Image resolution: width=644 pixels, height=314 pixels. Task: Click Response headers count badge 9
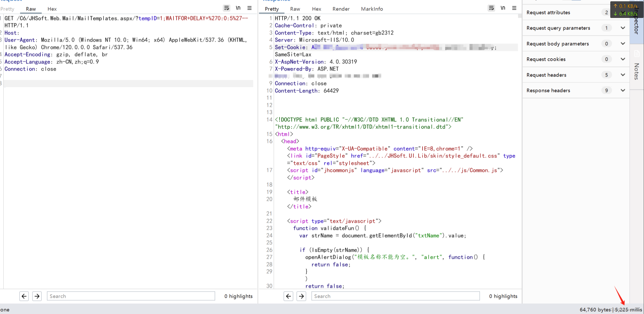tap(606, 90)
